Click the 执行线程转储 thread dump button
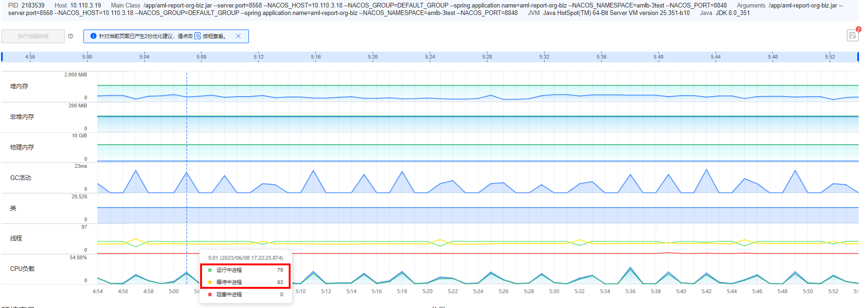Viewport: 868px width, 308px height. point(33,36)
